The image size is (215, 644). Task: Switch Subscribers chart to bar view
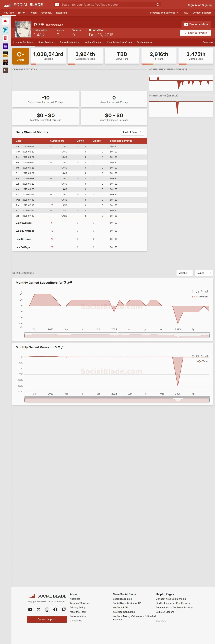pyautogui.click(x=206, y=292)
